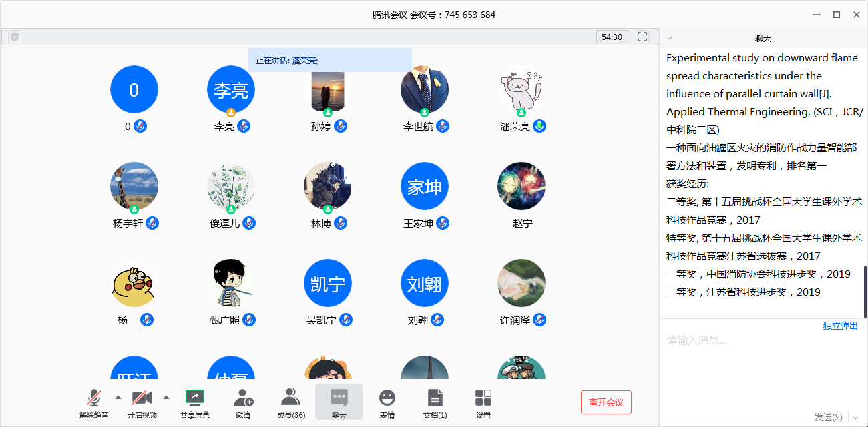868x427 pixels.
Task: Click the security shield icon at top left
Action: coord(15,37)
